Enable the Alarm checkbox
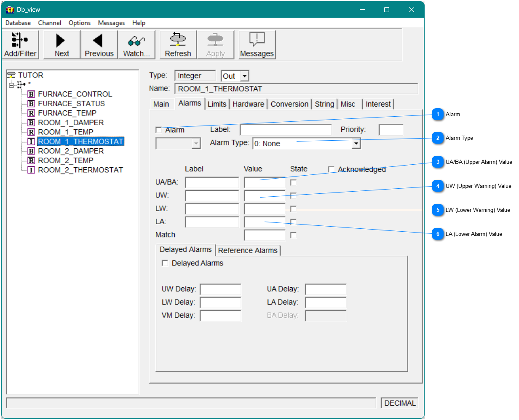This screenshot has width=519, height=420. click(158, 130)
